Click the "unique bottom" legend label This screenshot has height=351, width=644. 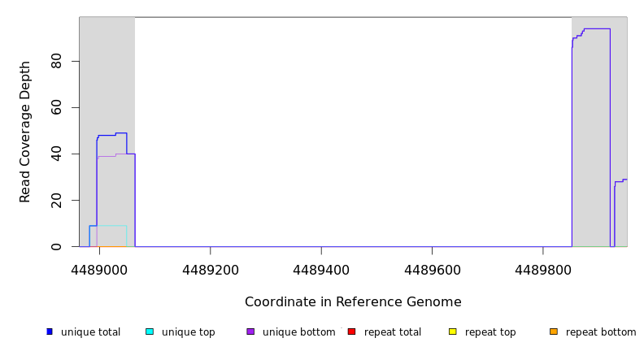click(298, 332)
